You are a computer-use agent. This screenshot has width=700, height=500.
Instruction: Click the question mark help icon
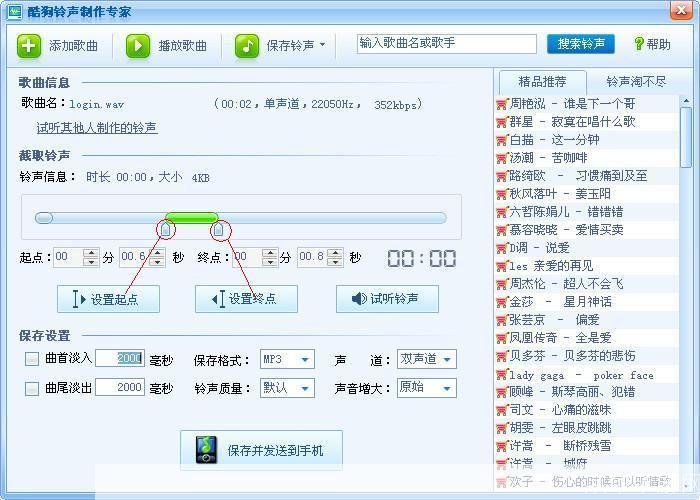(639, 44)
